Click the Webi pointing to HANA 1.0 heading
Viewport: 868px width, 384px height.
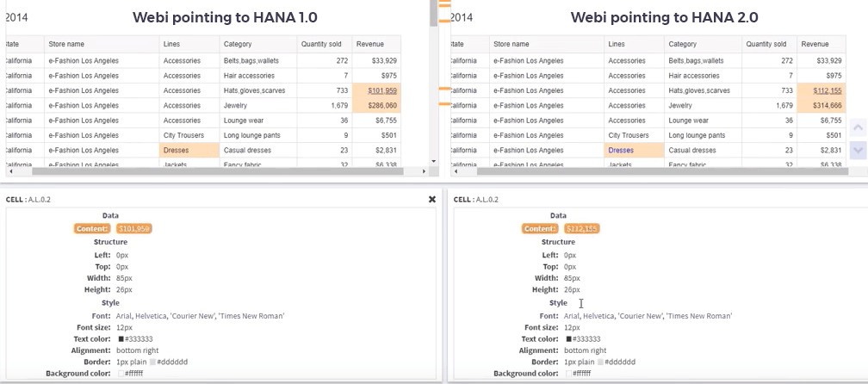pyautogui.click(x=225, y=17)
